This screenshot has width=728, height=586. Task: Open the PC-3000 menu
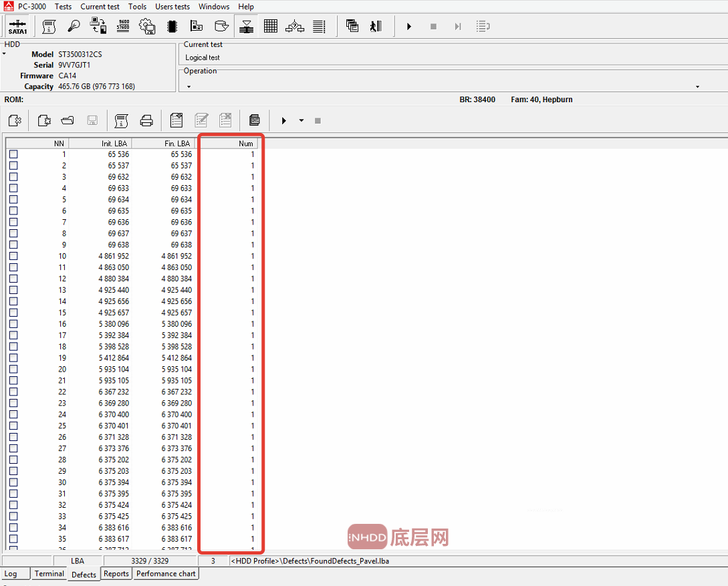point(32,7)
